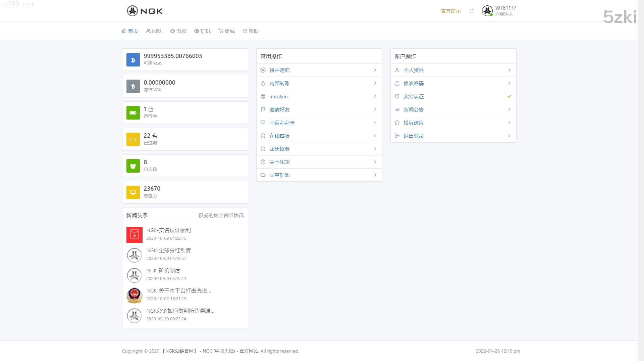Open the 矿机 navigation tab

(202, 31)
